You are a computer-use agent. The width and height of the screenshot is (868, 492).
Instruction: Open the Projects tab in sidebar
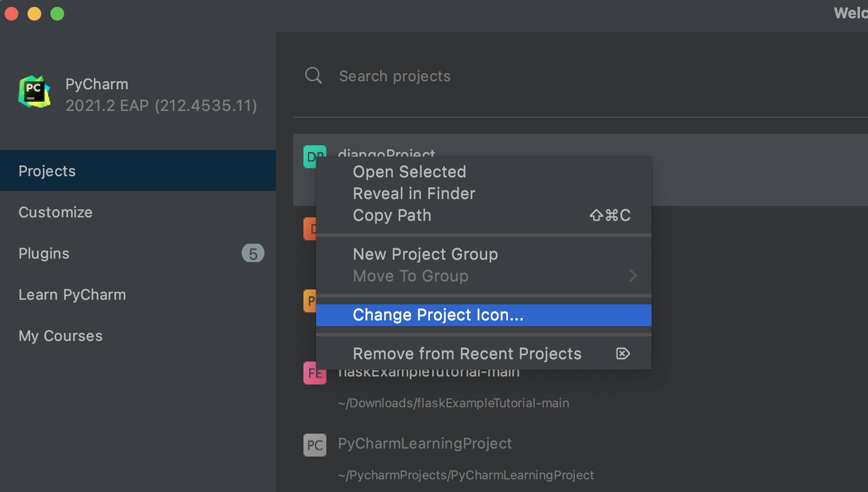(x=47, y=171)
